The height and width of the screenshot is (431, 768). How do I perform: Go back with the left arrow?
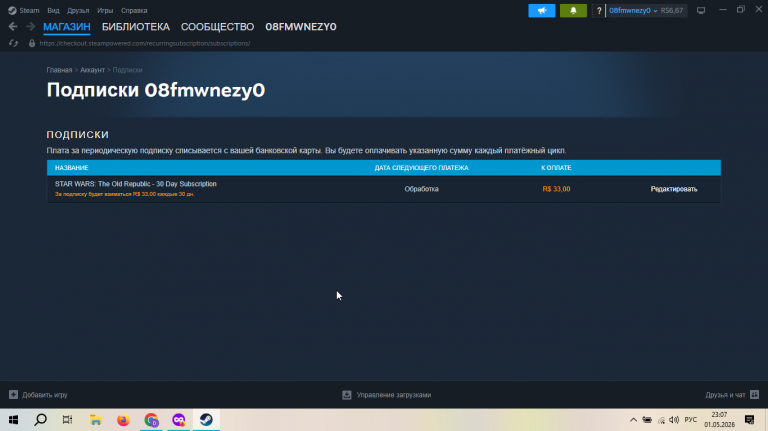click(13, 26)
